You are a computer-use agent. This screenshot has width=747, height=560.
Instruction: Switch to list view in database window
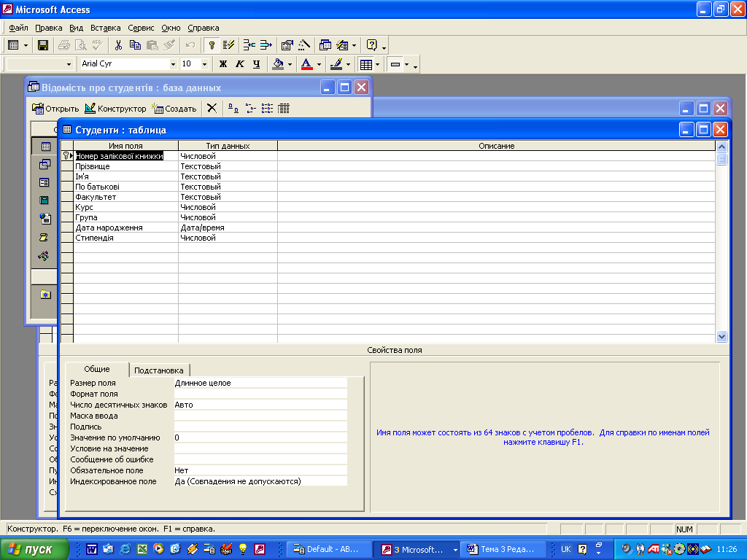pos(267,109)
